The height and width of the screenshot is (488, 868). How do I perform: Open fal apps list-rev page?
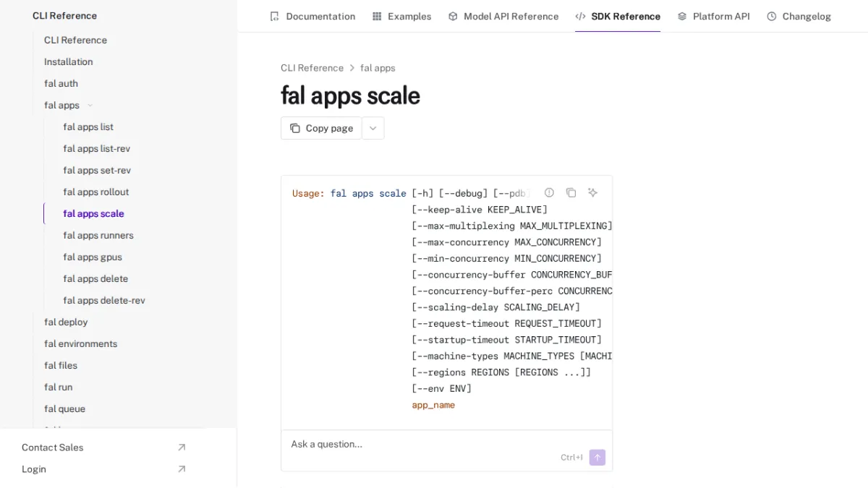(x=96, y=148)
